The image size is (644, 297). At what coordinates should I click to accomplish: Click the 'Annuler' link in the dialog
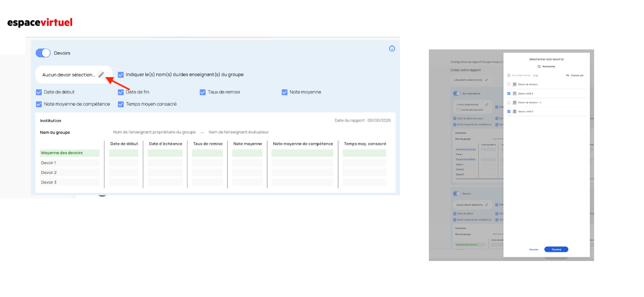(534, 249)
